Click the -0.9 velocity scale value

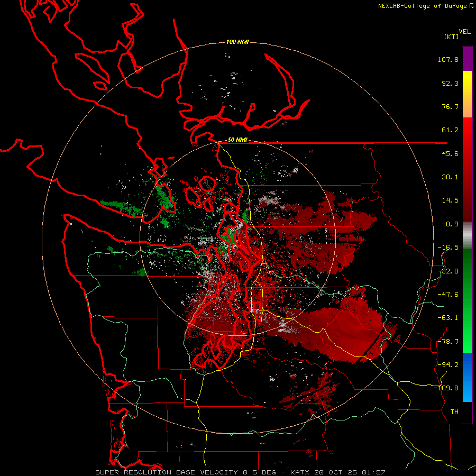coord(450,224)
